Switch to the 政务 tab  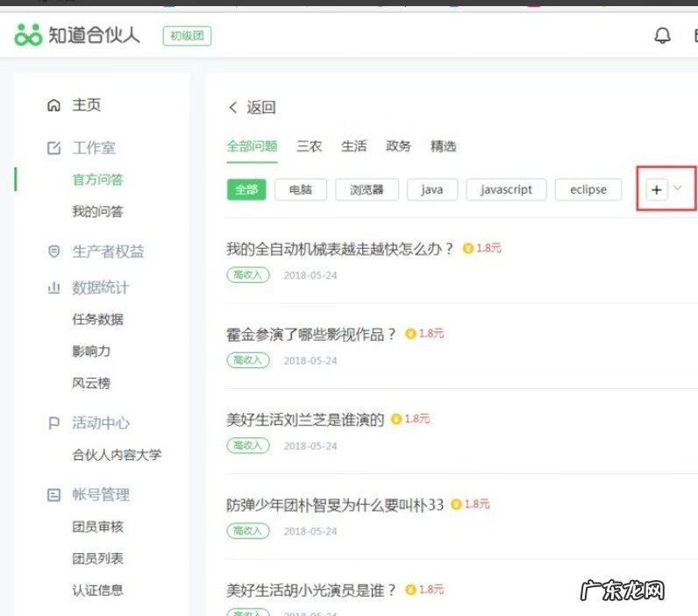tap(398, 146)
